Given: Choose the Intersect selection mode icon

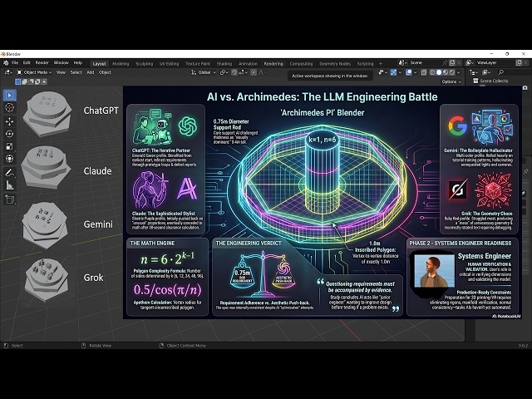Looking at the screenshot, I should pos(44,81).
